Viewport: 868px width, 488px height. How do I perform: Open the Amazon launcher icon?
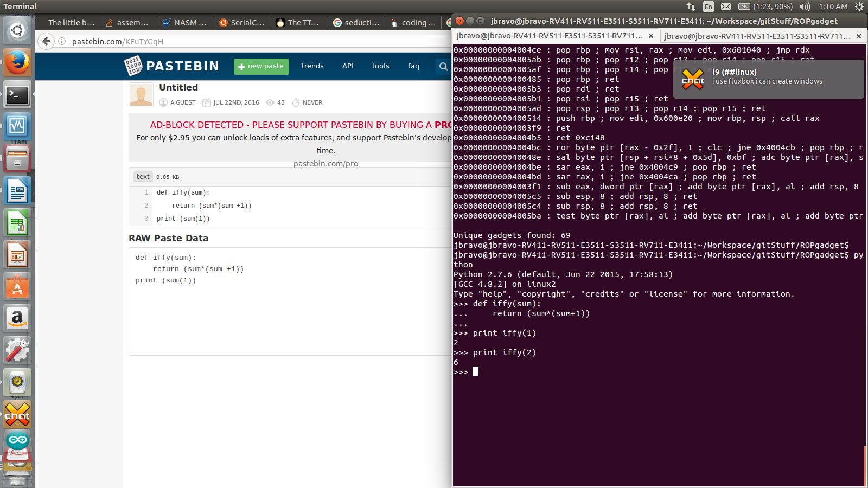[17, 318]
